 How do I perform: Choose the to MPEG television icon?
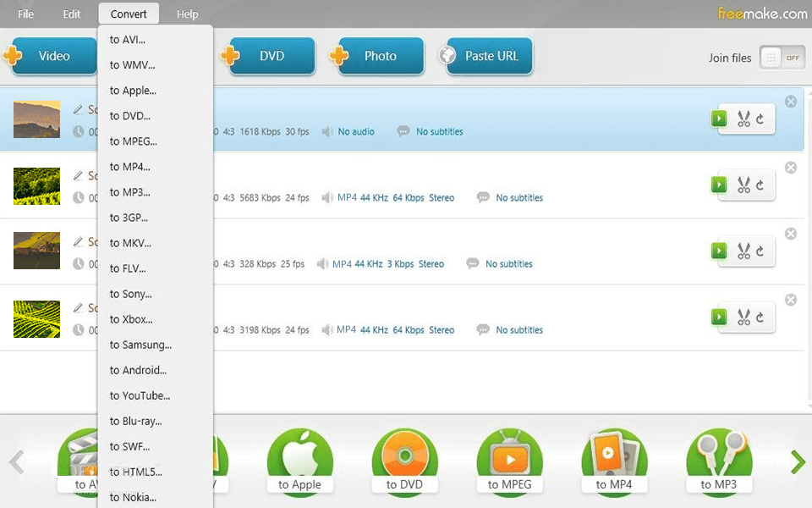click(509, 461)
